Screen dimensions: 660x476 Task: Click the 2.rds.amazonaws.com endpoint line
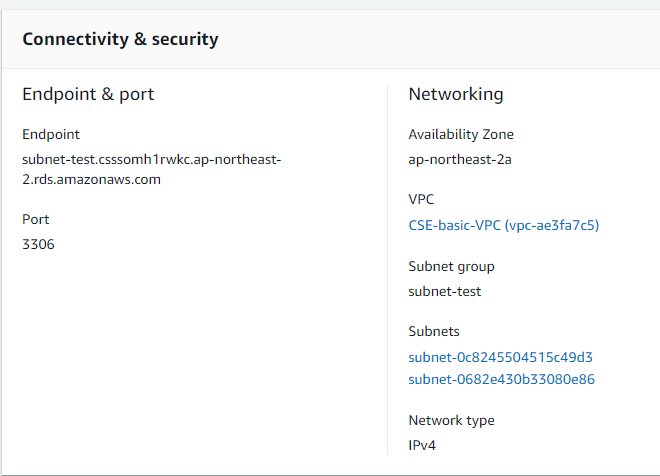pos(91,180)
